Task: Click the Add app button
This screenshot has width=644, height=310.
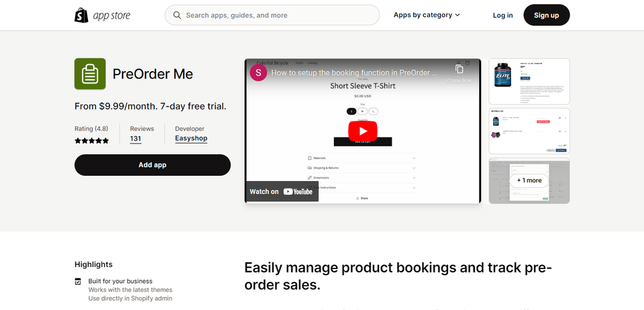Action: coord(152,165)
